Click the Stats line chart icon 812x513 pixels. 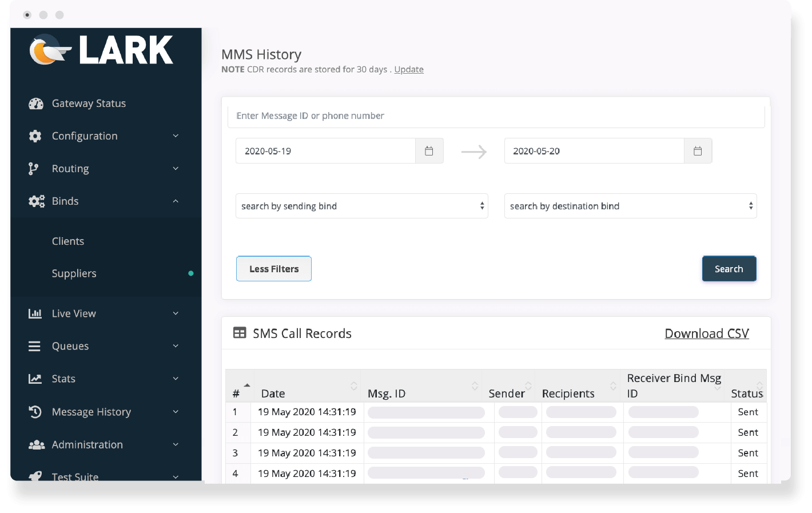click(x=35, y=379)
